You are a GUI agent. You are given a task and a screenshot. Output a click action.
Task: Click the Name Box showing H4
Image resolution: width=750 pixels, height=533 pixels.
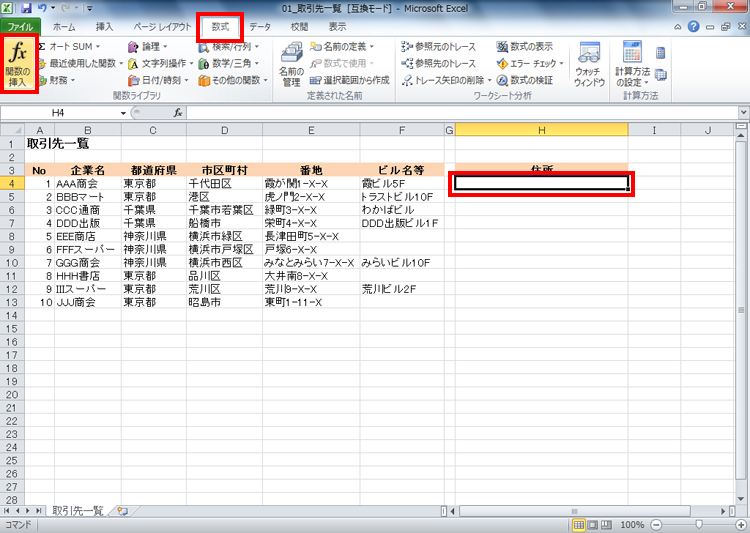pyautogui.click(x=59, y=113)
